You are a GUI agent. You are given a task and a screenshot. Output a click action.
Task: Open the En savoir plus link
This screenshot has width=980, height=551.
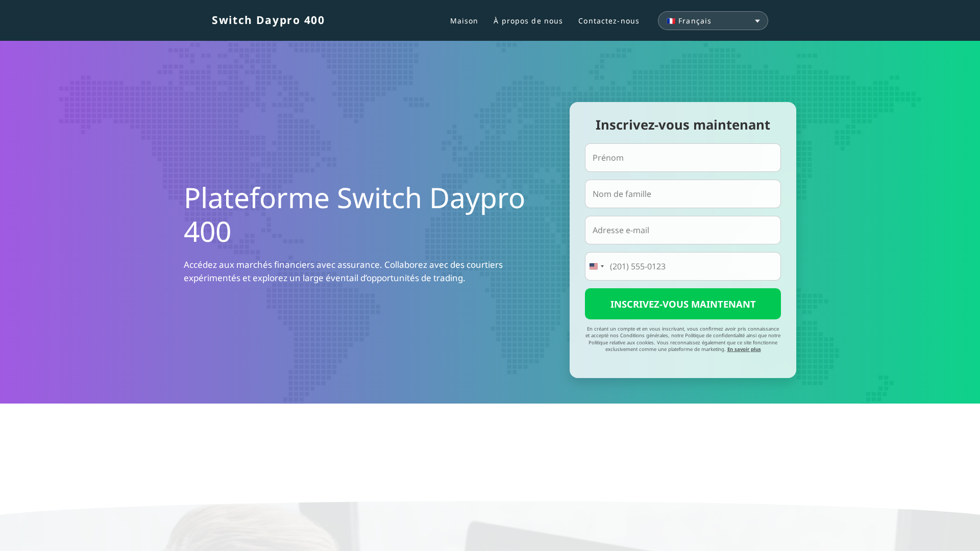click(x=744, y=349)
